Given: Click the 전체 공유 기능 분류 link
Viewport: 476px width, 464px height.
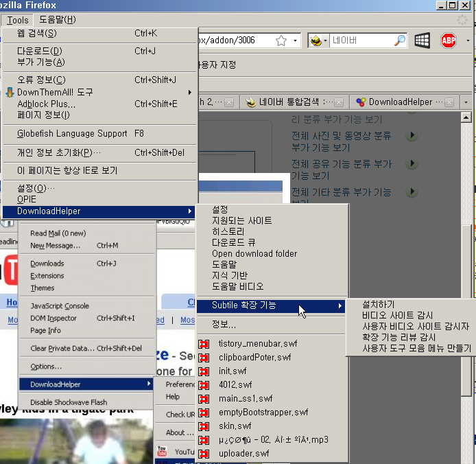Looking at the screenshot, I should (x=342, y=170).
